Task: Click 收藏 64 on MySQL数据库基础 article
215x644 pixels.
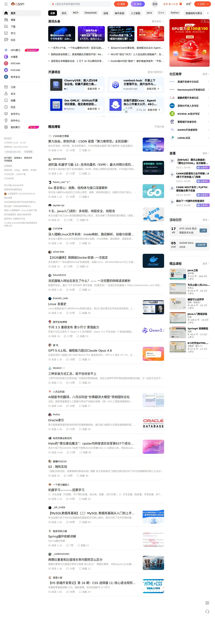Action: (x=85, y=522)
